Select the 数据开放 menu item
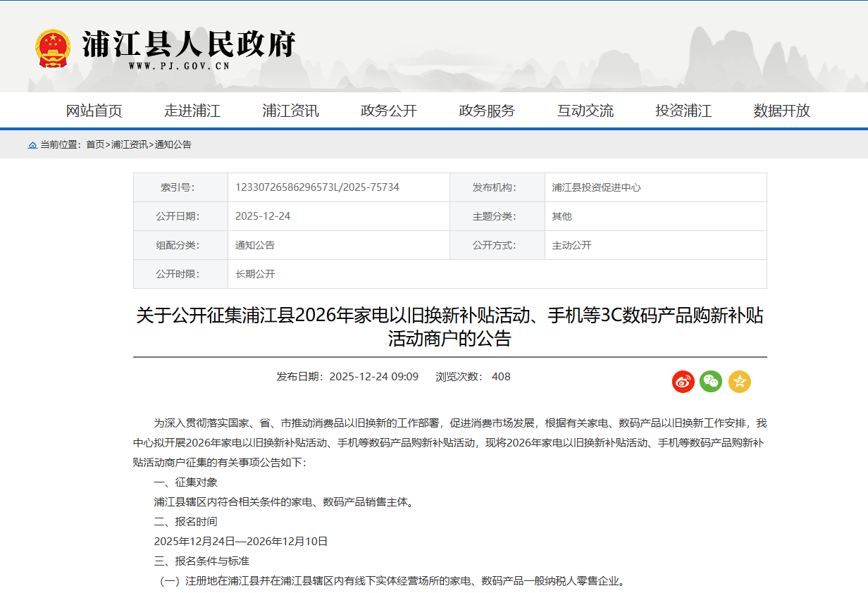Image resolution: width=868 pixels, height=593 pixels. (782, 111)
